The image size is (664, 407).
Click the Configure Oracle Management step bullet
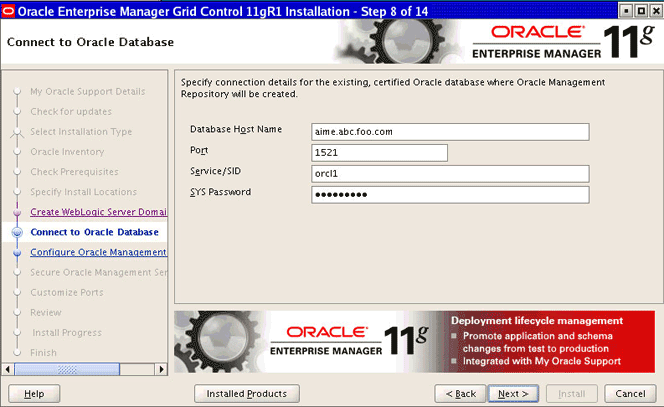(17, 252)
